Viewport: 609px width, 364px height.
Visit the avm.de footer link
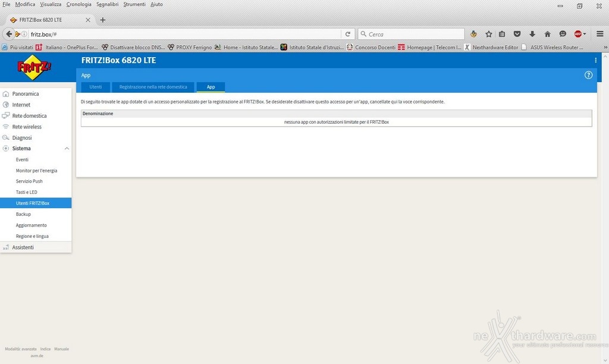37,356
